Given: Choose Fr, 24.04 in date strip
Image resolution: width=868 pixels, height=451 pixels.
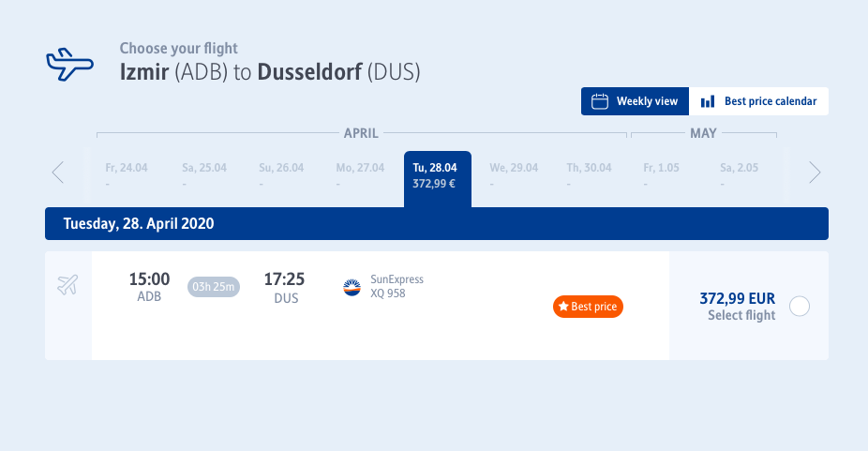Looking at the screenshot, I should click(x=127, y=174).
